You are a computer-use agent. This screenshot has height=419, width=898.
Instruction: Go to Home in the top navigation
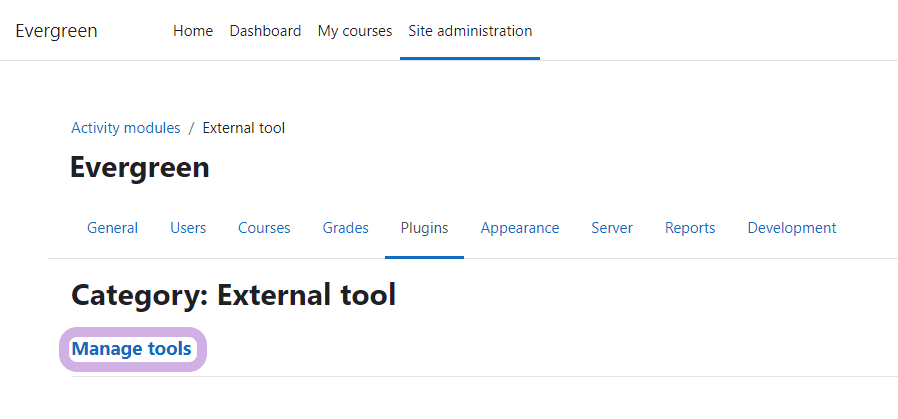pyautogui.click(x=193, y=31)
